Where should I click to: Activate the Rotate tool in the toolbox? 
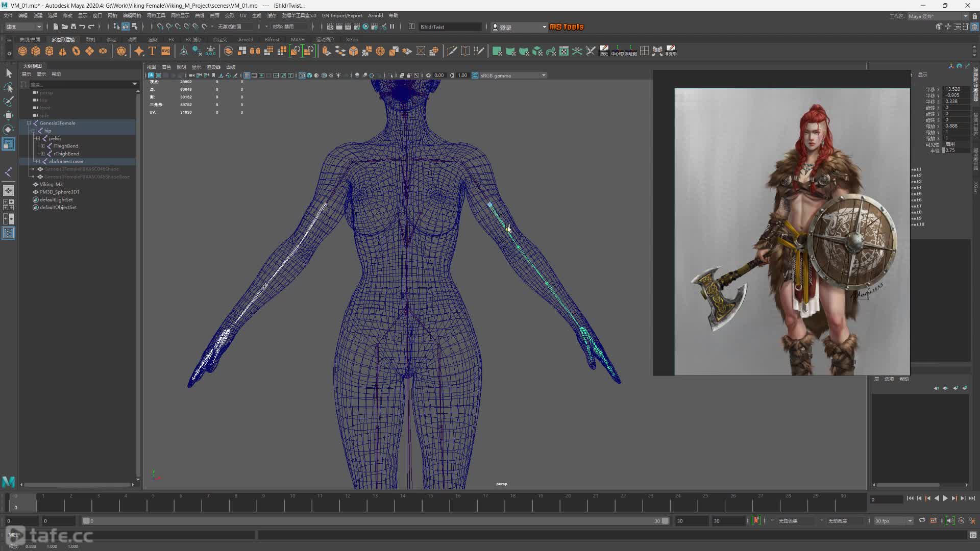coord(8,130)
